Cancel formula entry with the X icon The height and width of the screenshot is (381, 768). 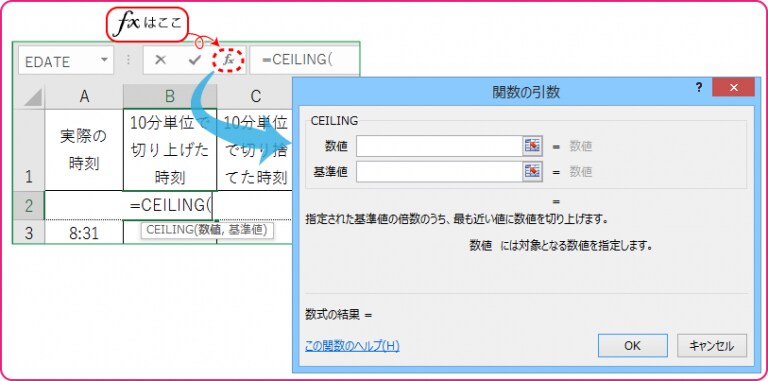[x=160, y=60]
